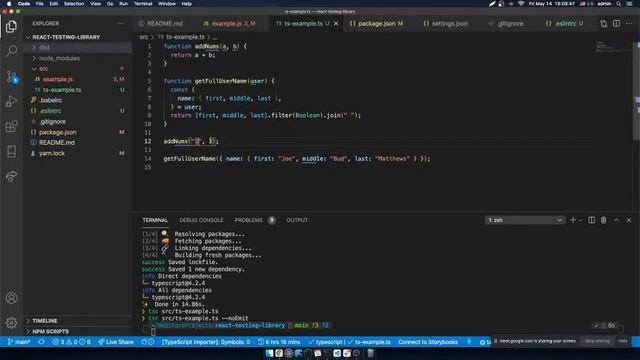Open the Selection menu in menu bar
The image size is (640, 360).
74,4
